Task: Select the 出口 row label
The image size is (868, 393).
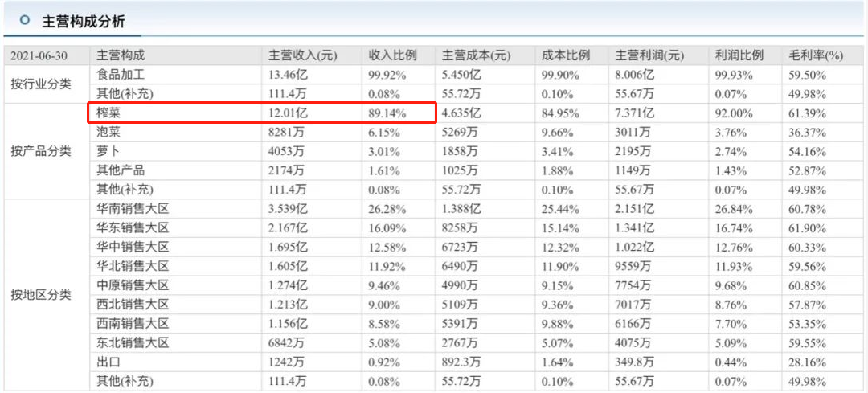Action: coord(108,362)
